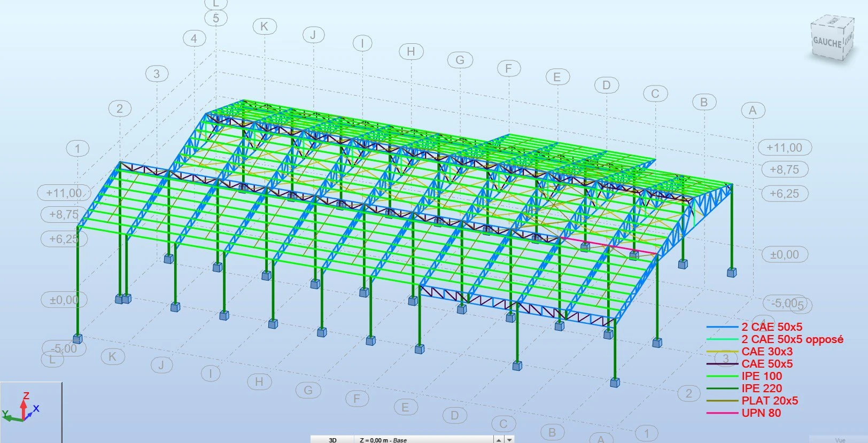868x443 pixels.
Task: Click lower-row grid bubble I
Action: point(210,373)
